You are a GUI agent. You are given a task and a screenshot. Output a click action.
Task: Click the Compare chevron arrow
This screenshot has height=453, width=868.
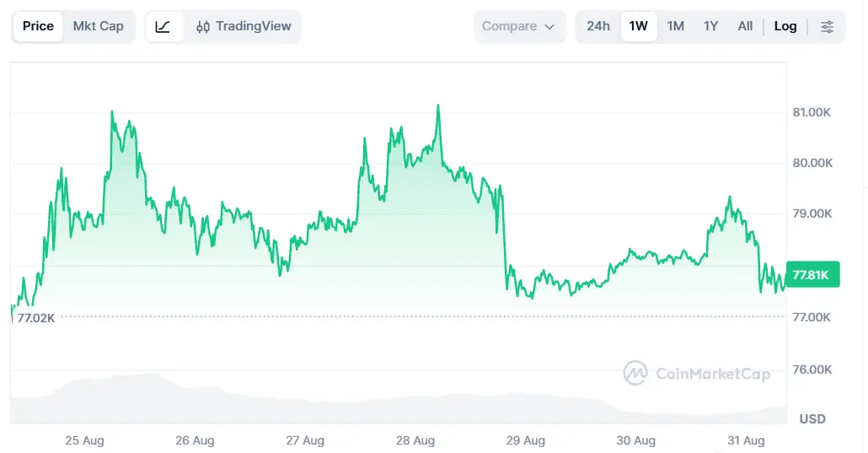click(549, 27)
